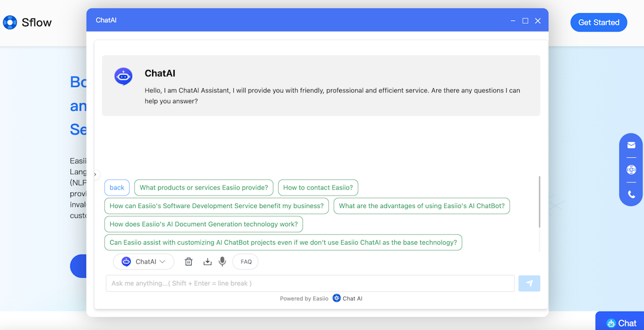
Task: Open the FAQ button
Action: coord(246,262)
